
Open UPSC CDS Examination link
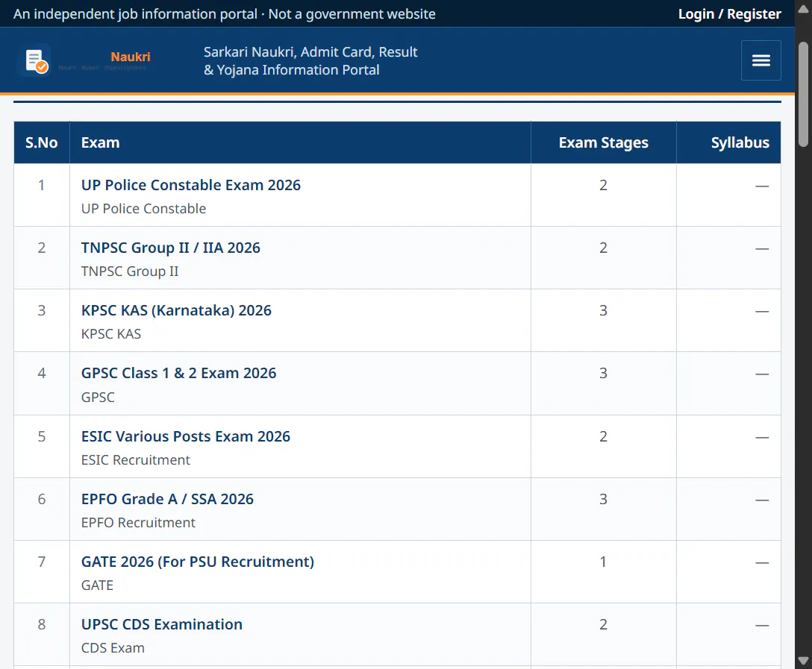pos(161,624)
